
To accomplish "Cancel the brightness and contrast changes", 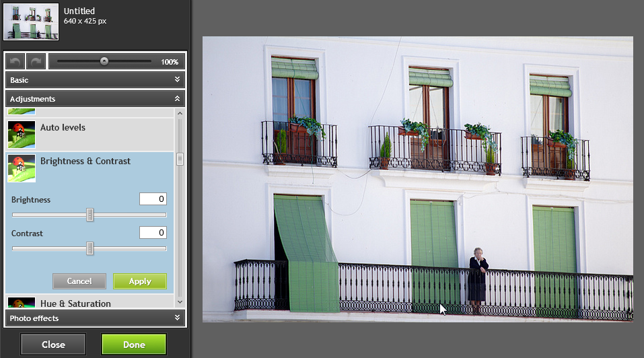I will point(79,281).
